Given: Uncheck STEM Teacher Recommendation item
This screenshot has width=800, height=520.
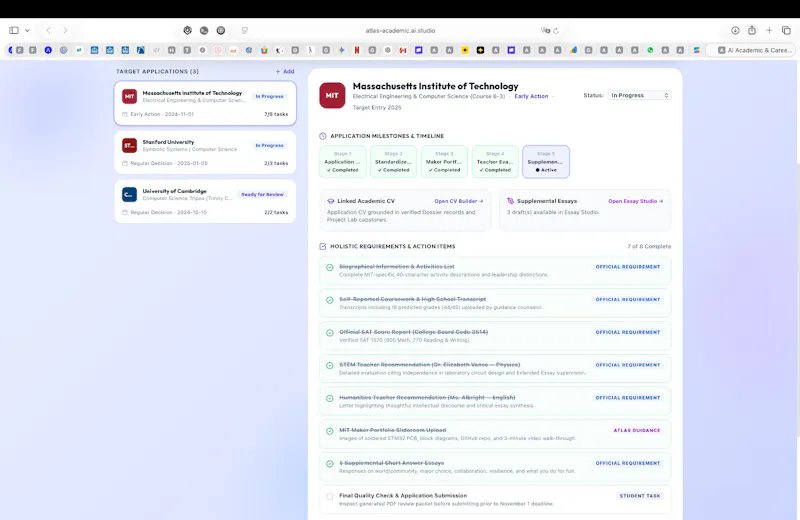Looking at the screenshot, I should 330,365.
